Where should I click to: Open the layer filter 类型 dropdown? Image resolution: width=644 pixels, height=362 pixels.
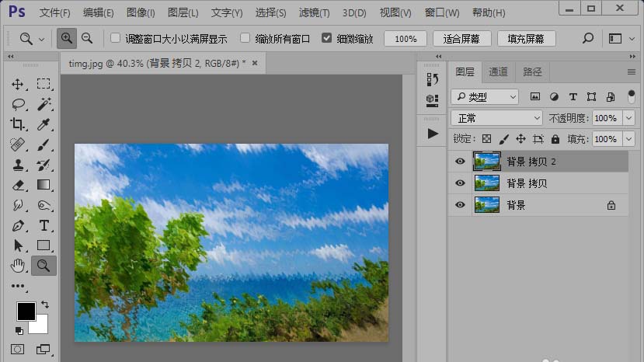pyautogui.click(x=485, y=97)
